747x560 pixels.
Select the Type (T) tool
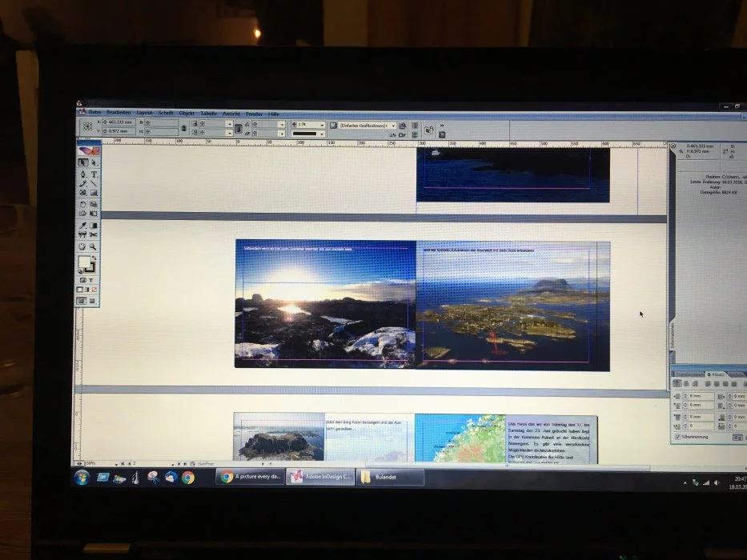[x=94, y=174]
